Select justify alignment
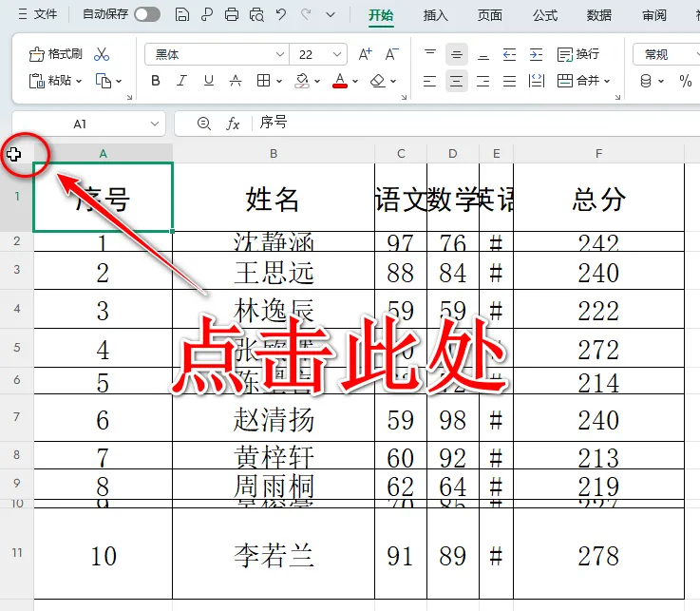The height and width of the screenshot is (611, 700). [509, 81]
